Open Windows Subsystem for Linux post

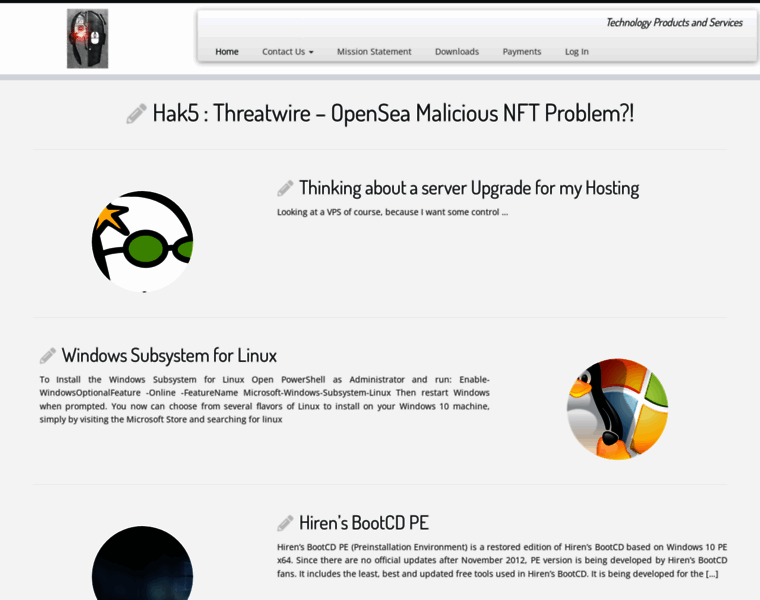[169, 356]
